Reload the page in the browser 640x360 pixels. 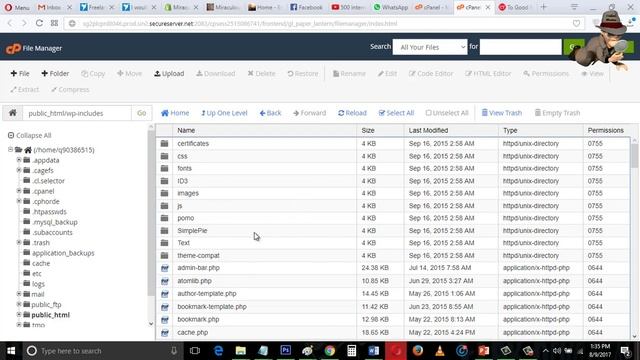coord(39,24)
